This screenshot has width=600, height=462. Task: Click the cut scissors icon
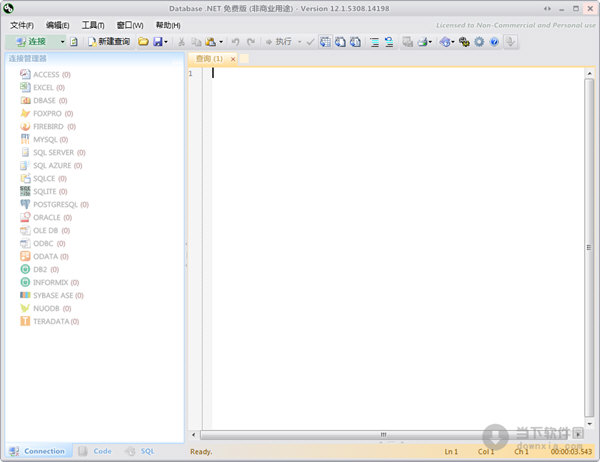tap(182, 42)
